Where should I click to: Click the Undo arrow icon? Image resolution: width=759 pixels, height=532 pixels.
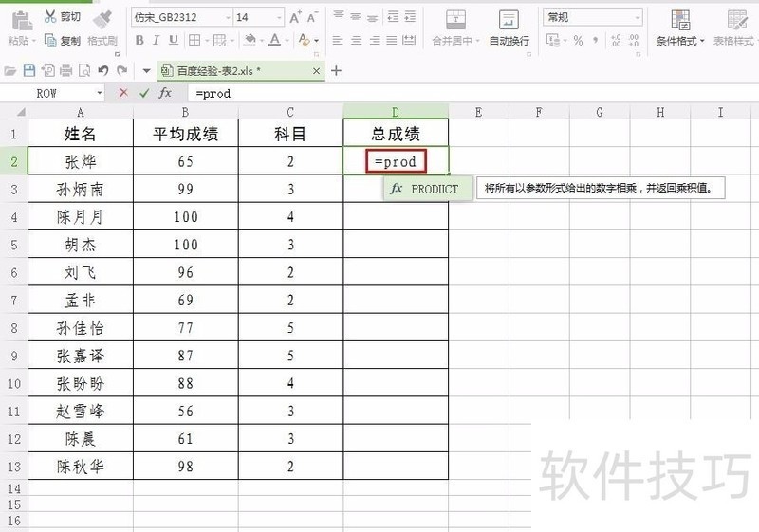(x=102, y=70)
